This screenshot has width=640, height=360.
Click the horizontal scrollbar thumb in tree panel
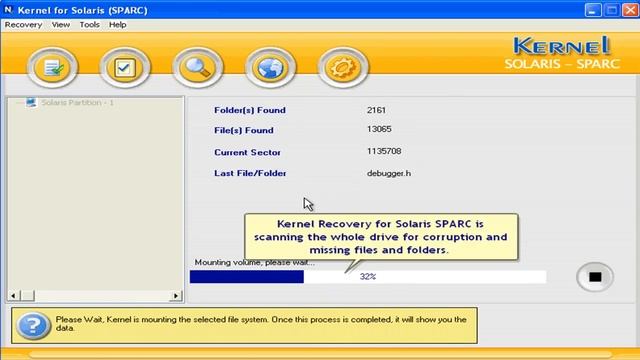coord(28,296)
